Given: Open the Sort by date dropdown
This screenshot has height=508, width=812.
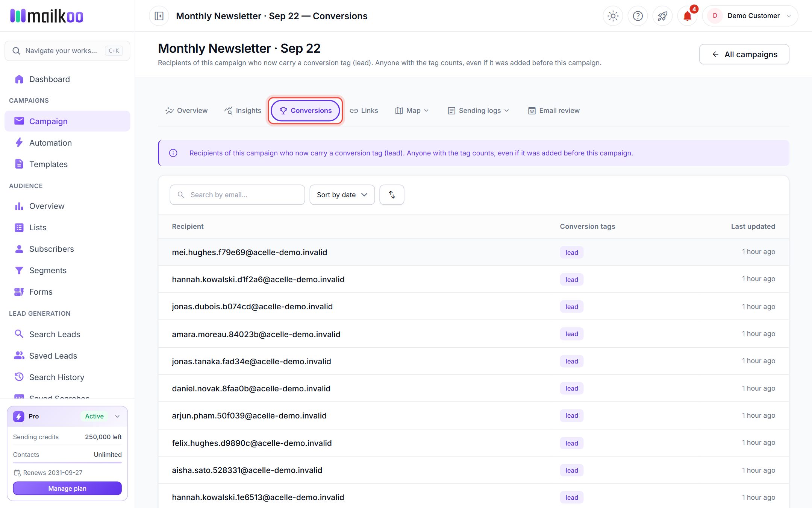Looking at the screenshot, I should pyautogui.click(x=342, y=195).
